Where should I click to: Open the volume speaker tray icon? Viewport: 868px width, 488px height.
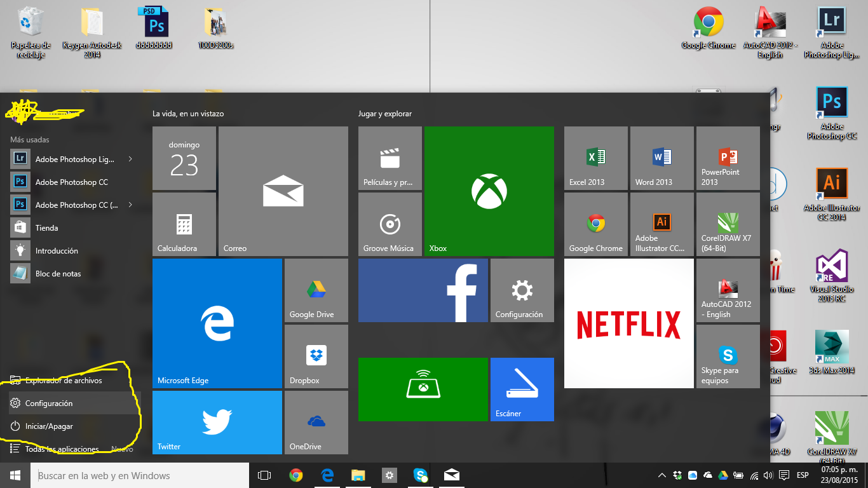click(x=769, y=475)
